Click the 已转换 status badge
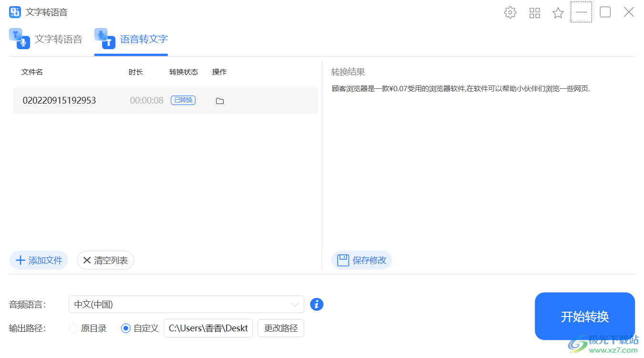The width and height of the screenshot is (644, 358). coord(183,100)
